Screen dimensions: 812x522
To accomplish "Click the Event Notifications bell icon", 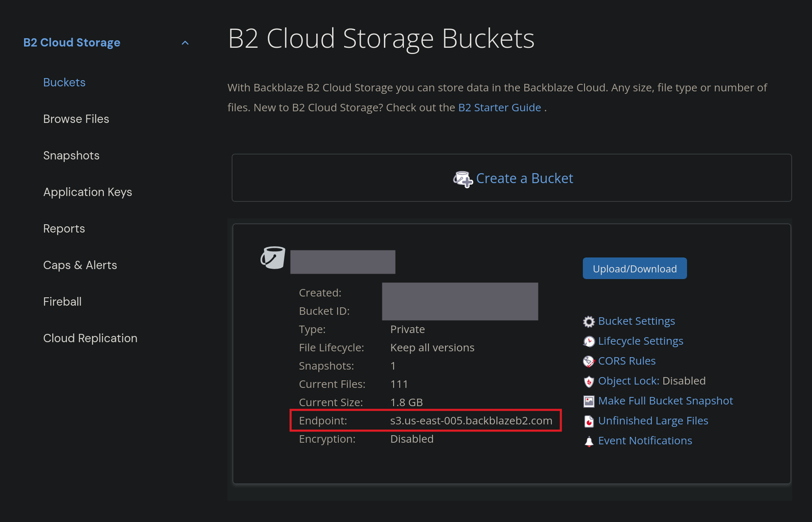I will click(x=589, y=441).
